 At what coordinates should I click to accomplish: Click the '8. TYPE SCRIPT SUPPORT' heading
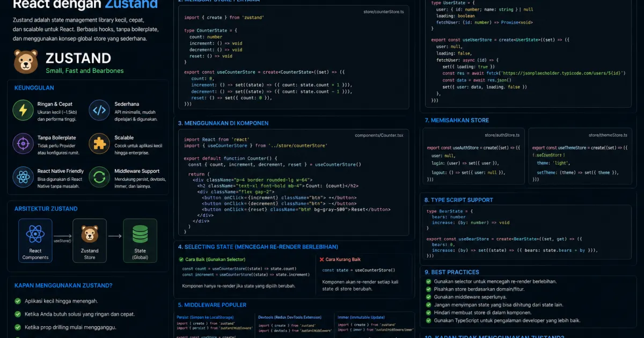pyautogui.click(x=458, y=200)
